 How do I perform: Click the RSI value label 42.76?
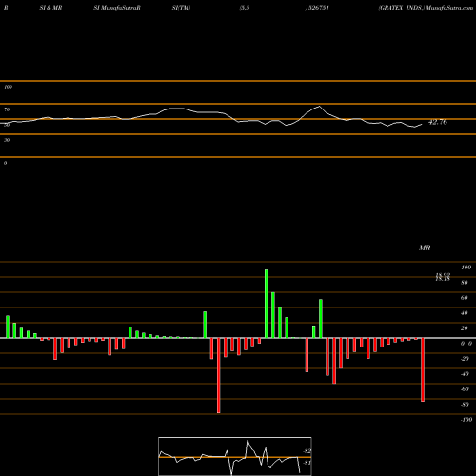tap(438, 122)
